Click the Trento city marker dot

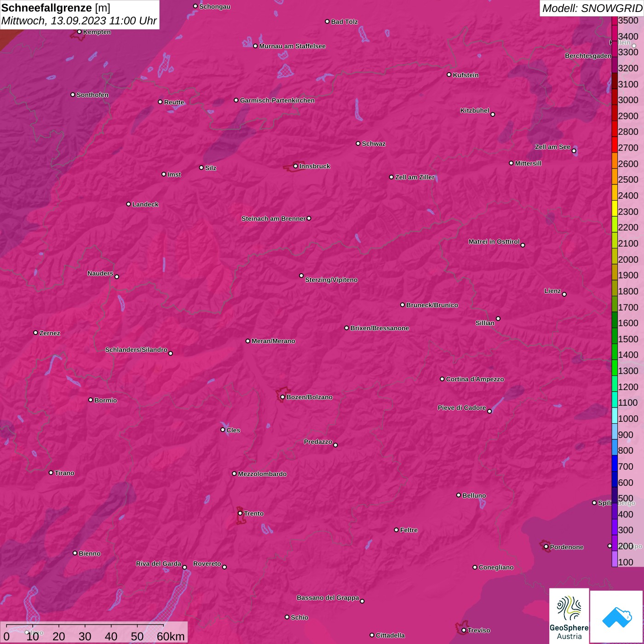coord(240,513)
